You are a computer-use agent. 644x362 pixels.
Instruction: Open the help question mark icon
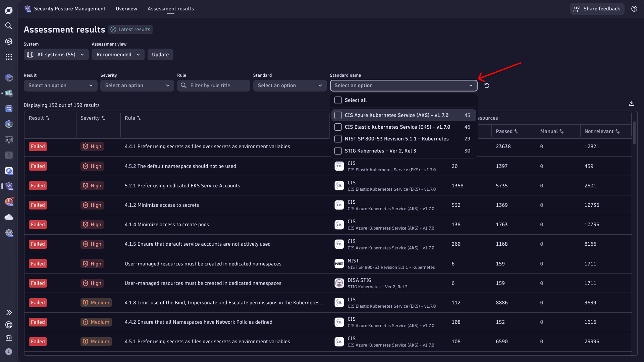(634, 9)
